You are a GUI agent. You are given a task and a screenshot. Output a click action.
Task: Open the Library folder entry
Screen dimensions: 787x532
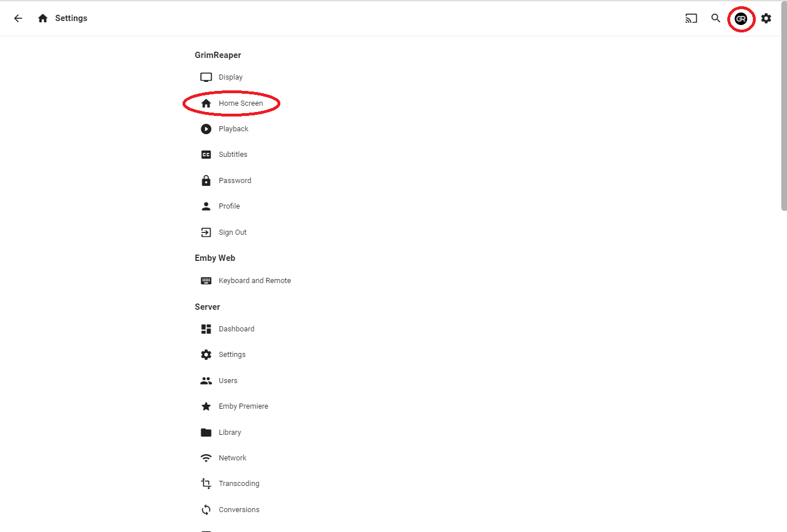230,433
